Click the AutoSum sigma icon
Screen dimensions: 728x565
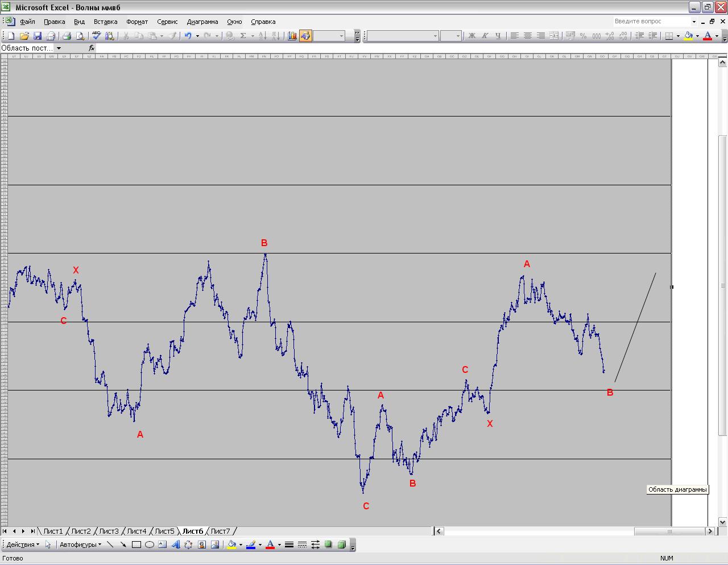(243, 36)
